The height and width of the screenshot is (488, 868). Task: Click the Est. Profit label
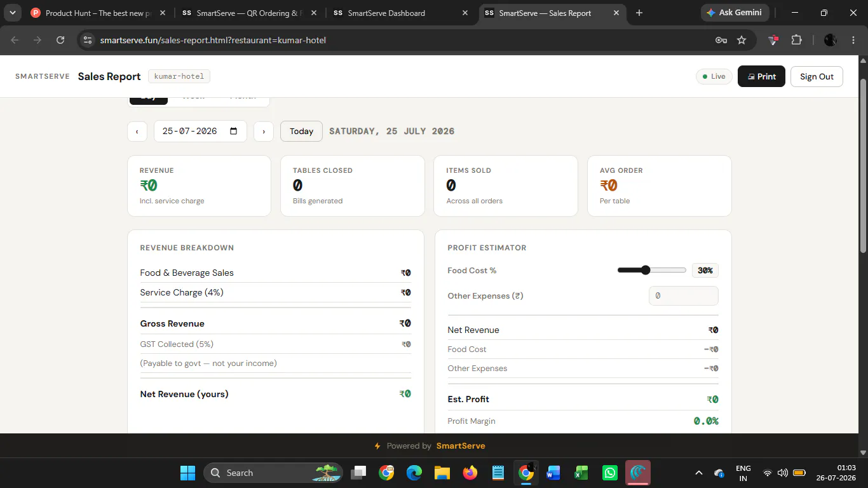(468, 399)
